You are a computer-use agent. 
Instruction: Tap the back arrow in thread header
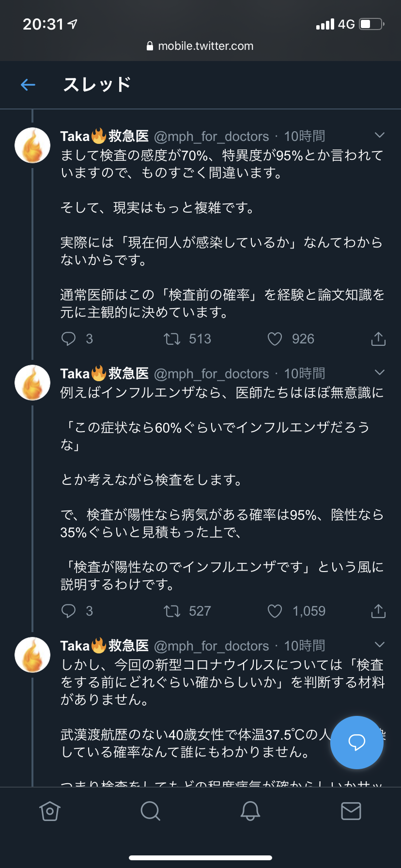pyautogui.click(x=28, y=85)
